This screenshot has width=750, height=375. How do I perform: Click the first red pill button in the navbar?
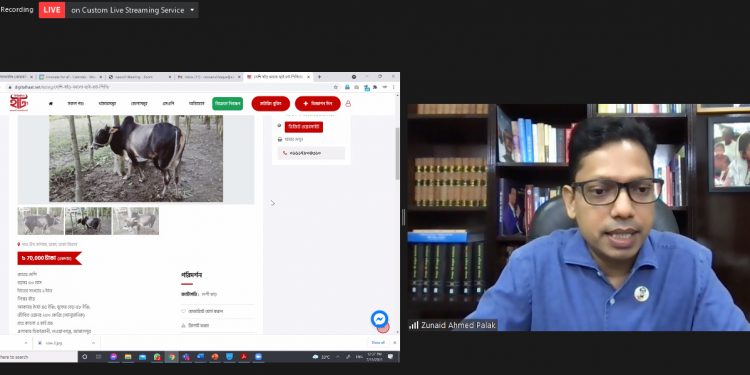pyautogui.click(x=271, y=103)
